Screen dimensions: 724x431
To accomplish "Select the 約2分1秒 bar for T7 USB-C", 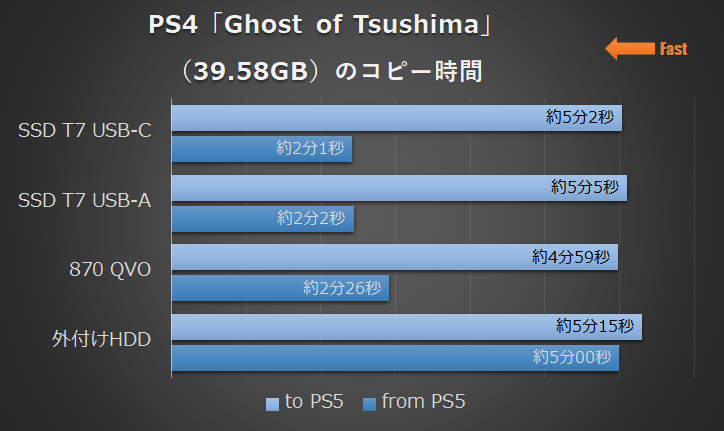I will pyautogui.click(x=262, y=149).
